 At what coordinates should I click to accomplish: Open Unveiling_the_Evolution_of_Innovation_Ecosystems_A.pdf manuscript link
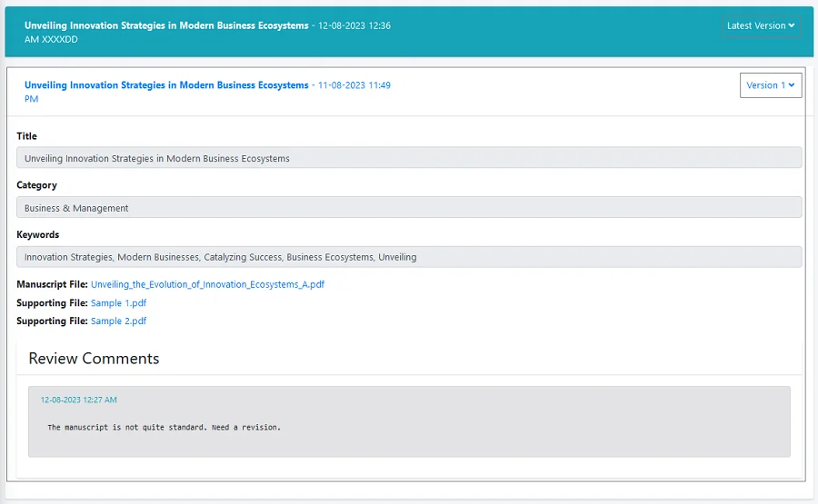pyautogui.click(x=207, y=284)
